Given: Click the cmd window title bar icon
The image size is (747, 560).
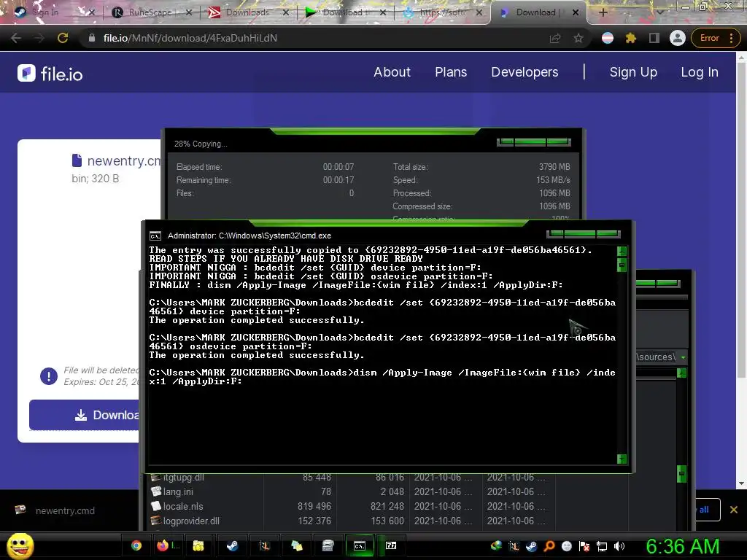Looking at the screenshot, I should tap(155, 236).
